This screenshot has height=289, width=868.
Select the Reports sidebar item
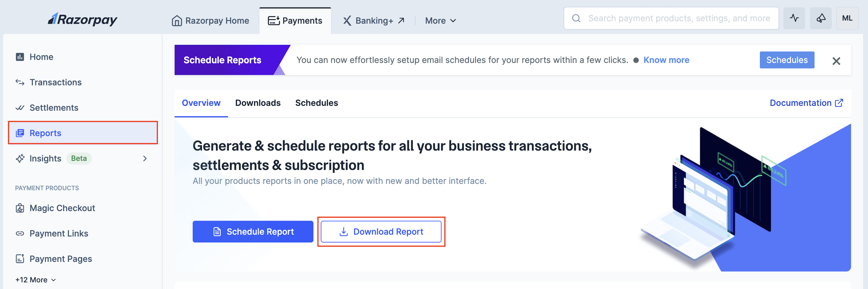coord(45,133)
